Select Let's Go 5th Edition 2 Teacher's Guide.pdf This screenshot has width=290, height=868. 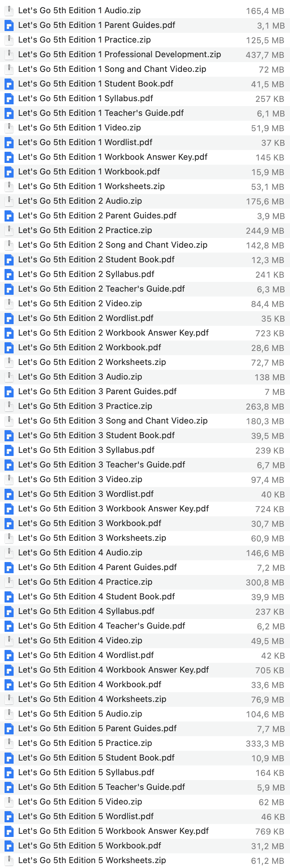coord(145,289)
